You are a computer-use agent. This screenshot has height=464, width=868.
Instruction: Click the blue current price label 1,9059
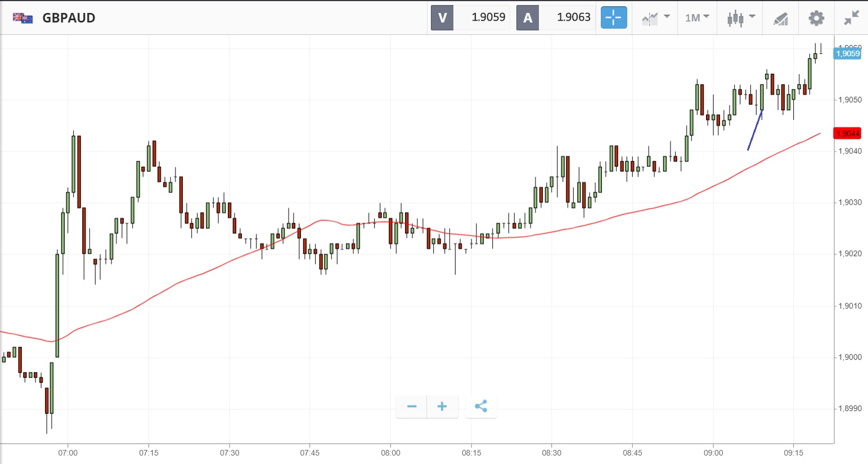click(x=847, y=53)
